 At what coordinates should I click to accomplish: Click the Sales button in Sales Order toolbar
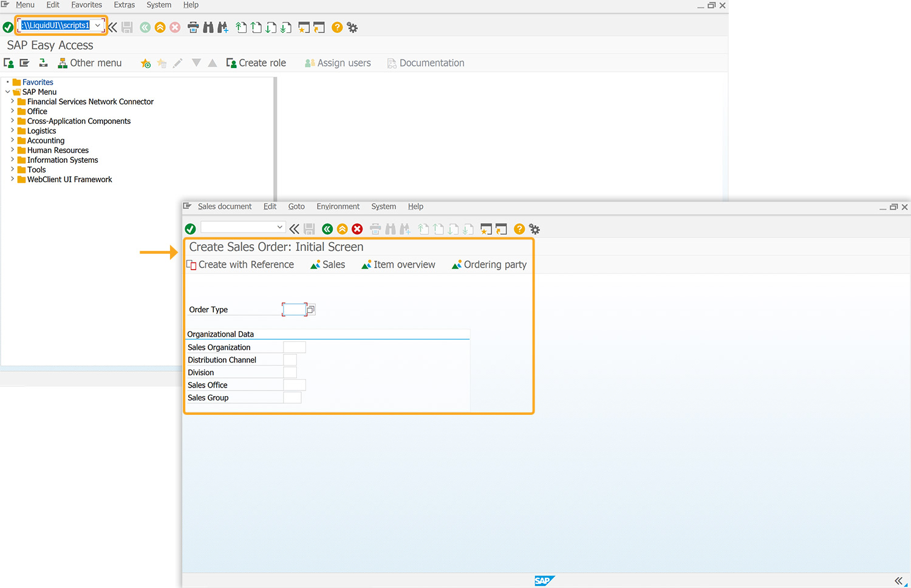[328, 265]
